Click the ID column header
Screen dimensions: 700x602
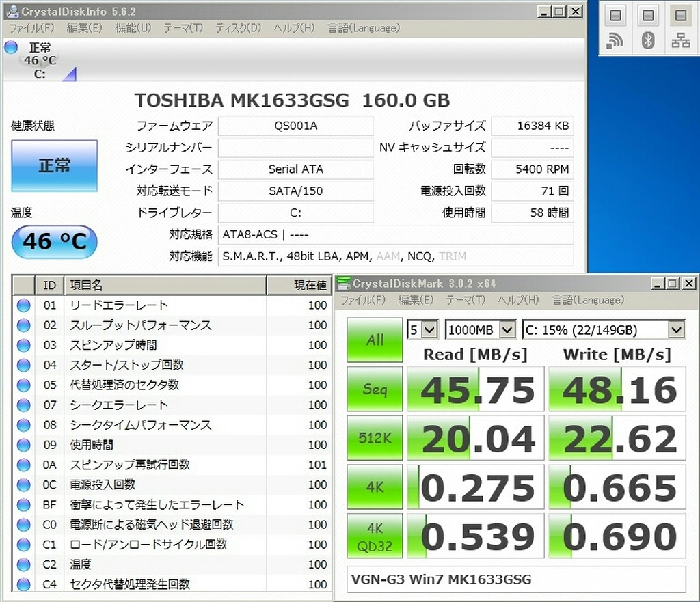point(49,285)
